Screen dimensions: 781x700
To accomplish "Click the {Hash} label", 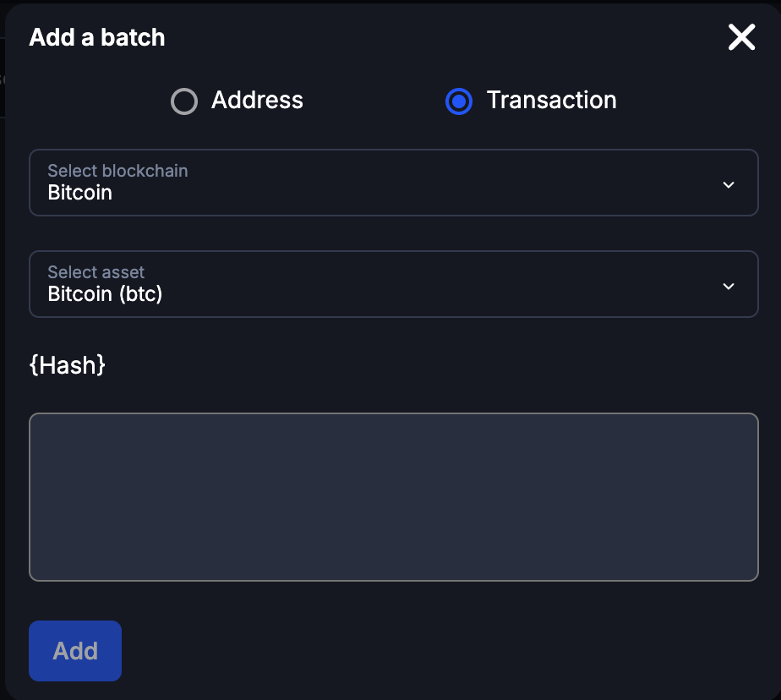I will 68,365.
